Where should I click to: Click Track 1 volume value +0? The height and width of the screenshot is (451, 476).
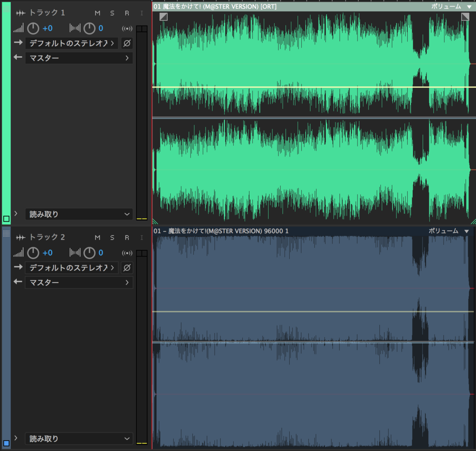point(47,28)
